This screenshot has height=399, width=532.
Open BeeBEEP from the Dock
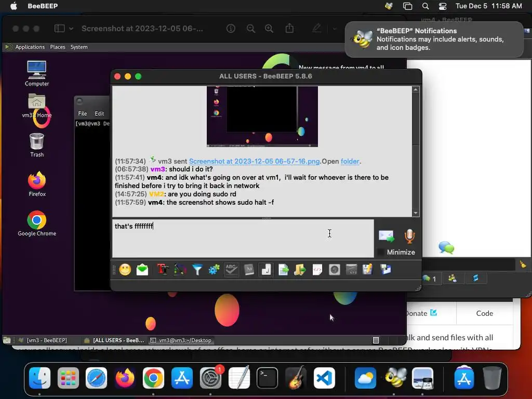pos(395,378)
